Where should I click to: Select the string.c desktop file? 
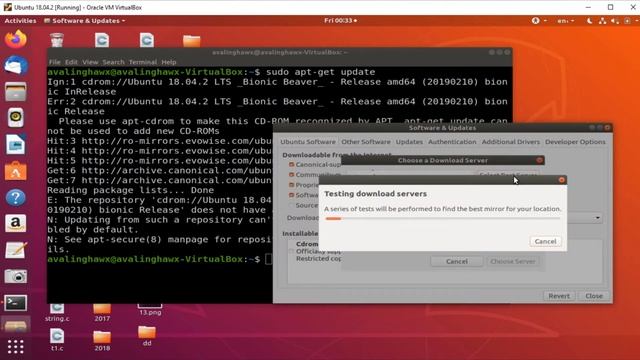coord(57,313)
